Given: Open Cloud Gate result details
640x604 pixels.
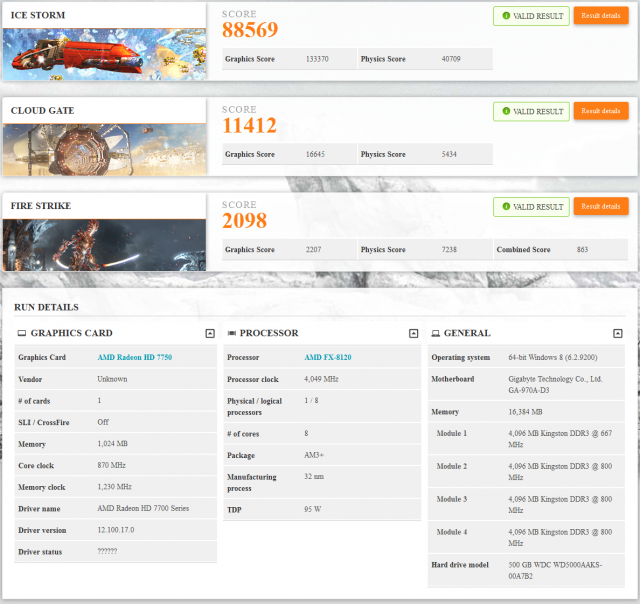Looking at the screenshot, I should (x=601, y=111).
